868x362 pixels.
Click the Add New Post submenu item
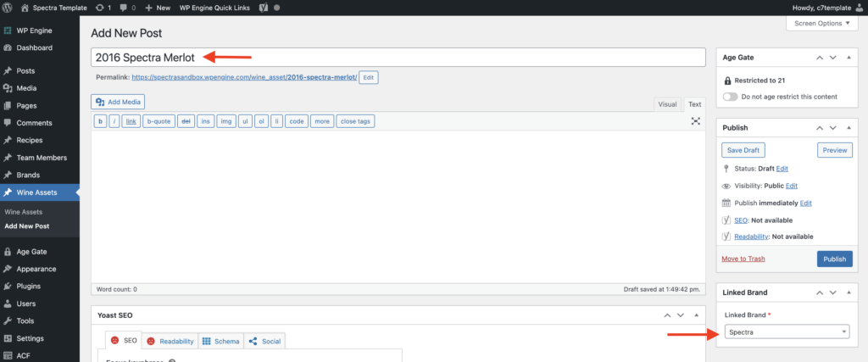(x=26, y=226)
